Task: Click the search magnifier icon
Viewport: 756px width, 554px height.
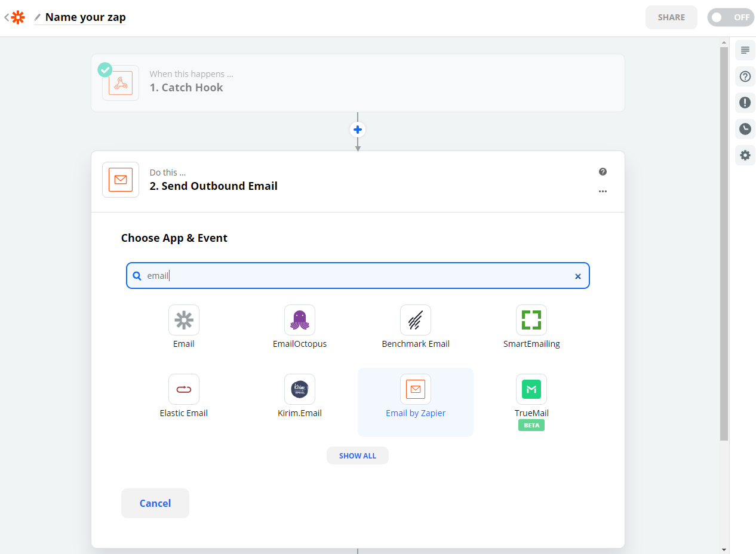Action: 137,276
